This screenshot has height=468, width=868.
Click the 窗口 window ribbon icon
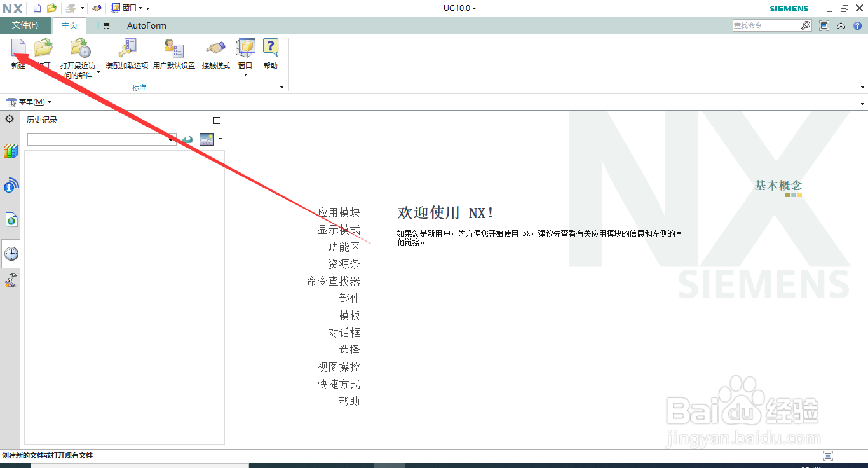point(245,48)
